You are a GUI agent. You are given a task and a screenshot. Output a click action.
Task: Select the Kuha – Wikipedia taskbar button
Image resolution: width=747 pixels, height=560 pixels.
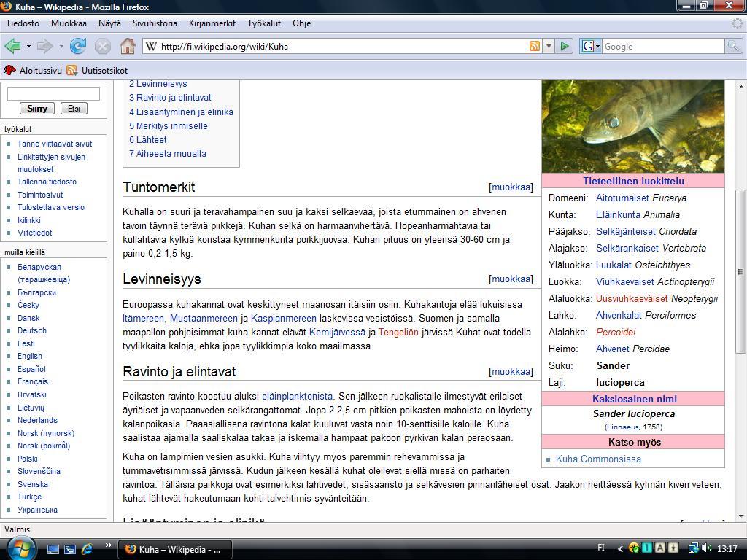[x=175, y=550]
